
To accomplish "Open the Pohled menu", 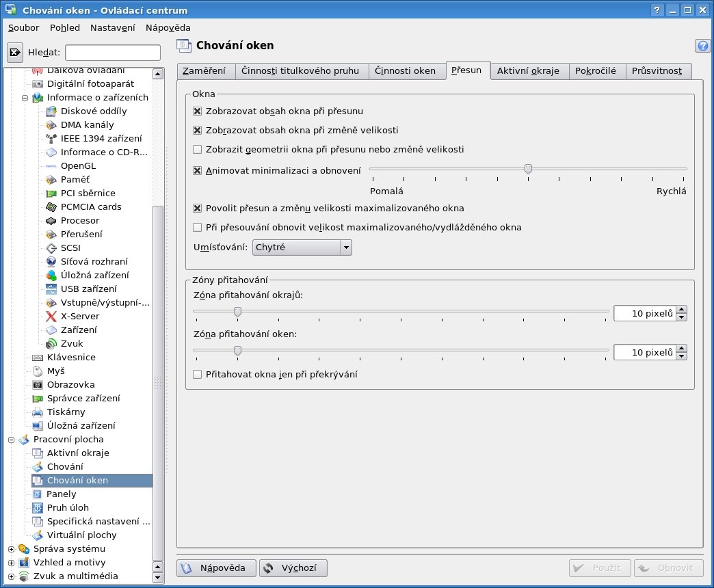I will (65, 28).
